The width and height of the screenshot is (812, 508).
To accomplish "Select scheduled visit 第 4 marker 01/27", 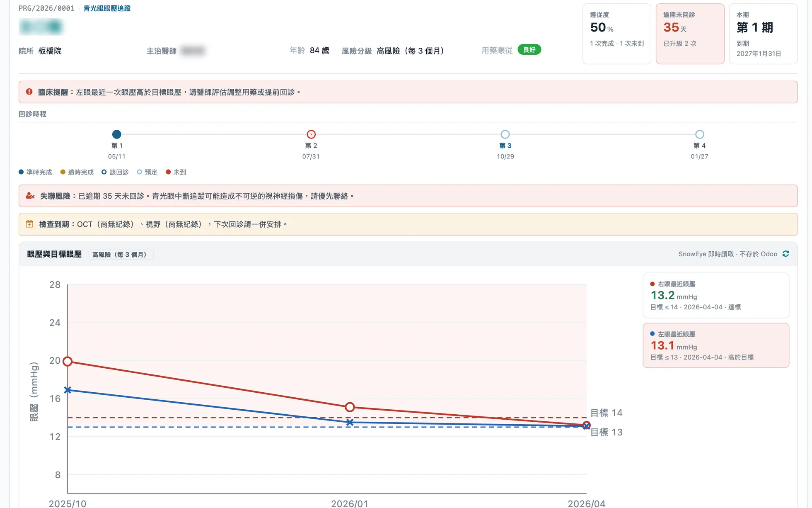I will pyautogui.click(x=699, y=134).
